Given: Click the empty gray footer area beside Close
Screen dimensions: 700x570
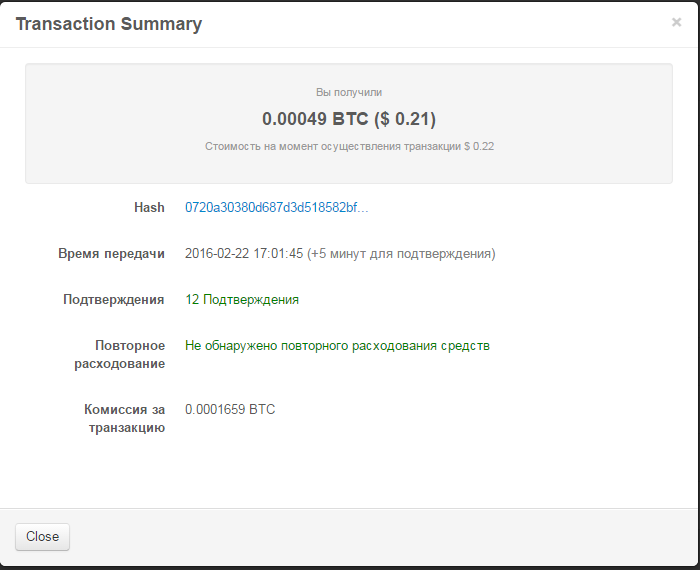Looking at the screenshot, I should (379, 537).
